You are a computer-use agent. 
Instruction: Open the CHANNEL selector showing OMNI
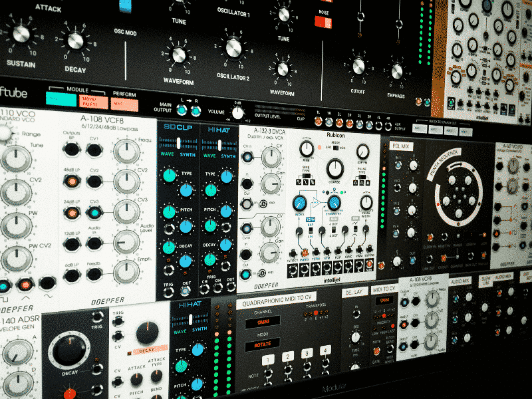coord(263,322)
